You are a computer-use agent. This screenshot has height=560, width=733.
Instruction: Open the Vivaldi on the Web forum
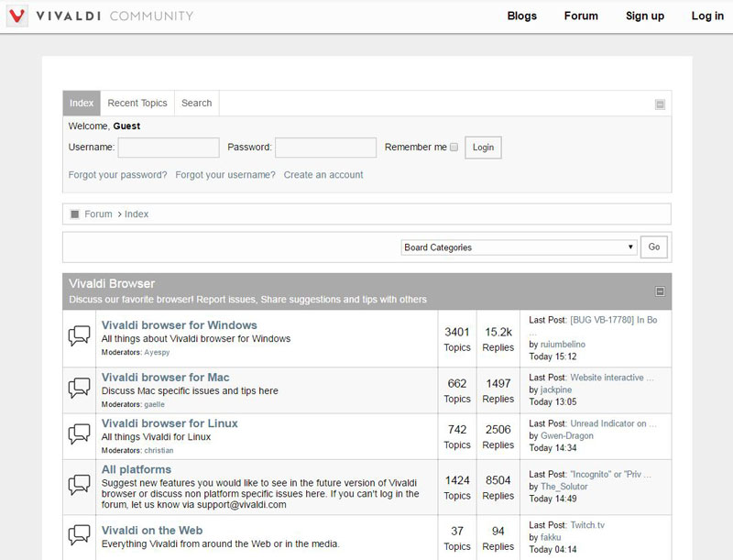coord(152,530)
